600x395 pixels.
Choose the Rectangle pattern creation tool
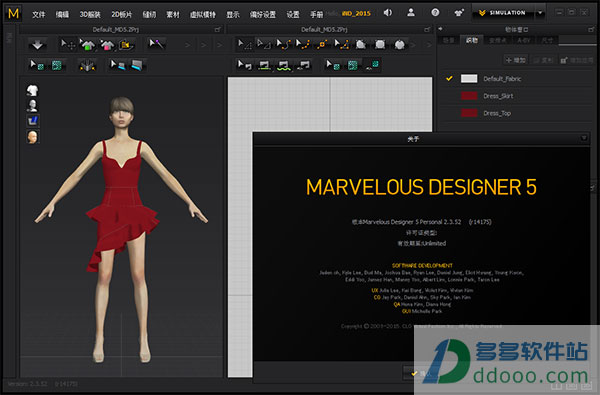click(x=380, y=45)
